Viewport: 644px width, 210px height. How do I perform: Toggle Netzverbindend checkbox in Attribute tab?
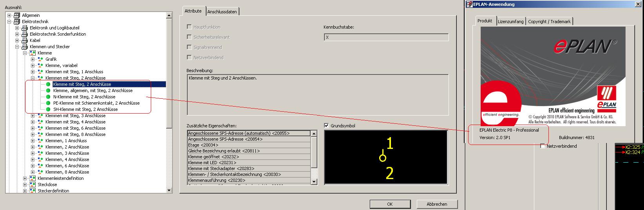coord(189,57)
